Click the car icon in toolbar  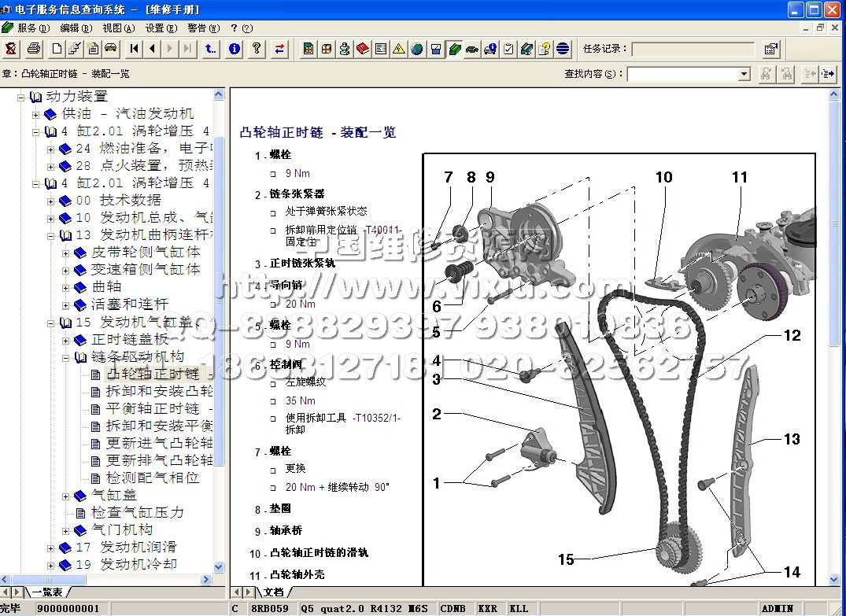(x=110, y=49)
